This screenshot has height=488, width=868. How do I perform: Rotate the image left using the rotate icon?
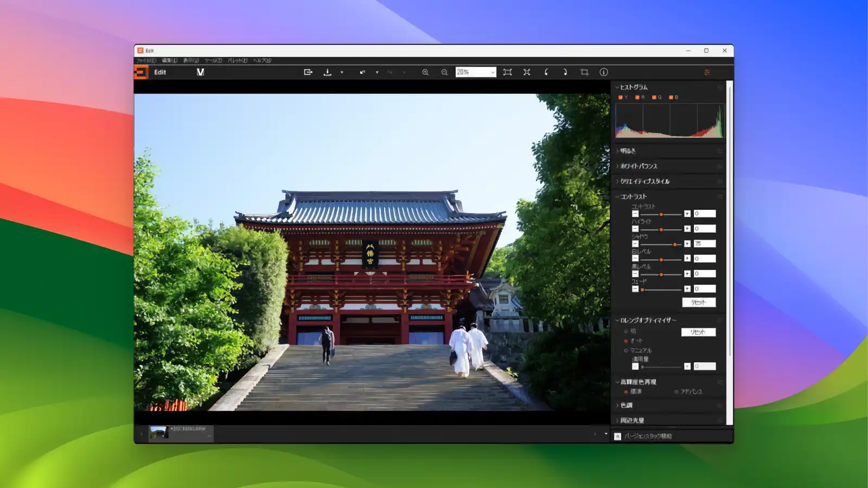(547, 72)
